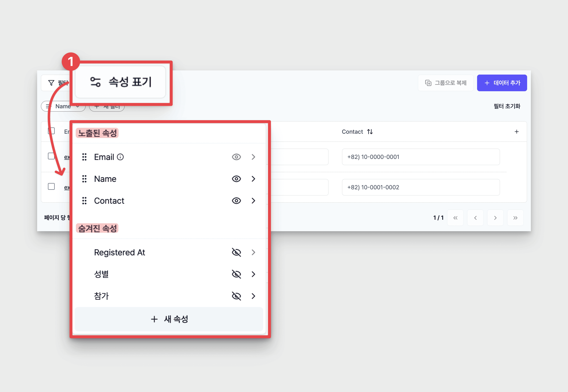Expand 성별 property details chevron
568x392 pixels.
point(253,274)
